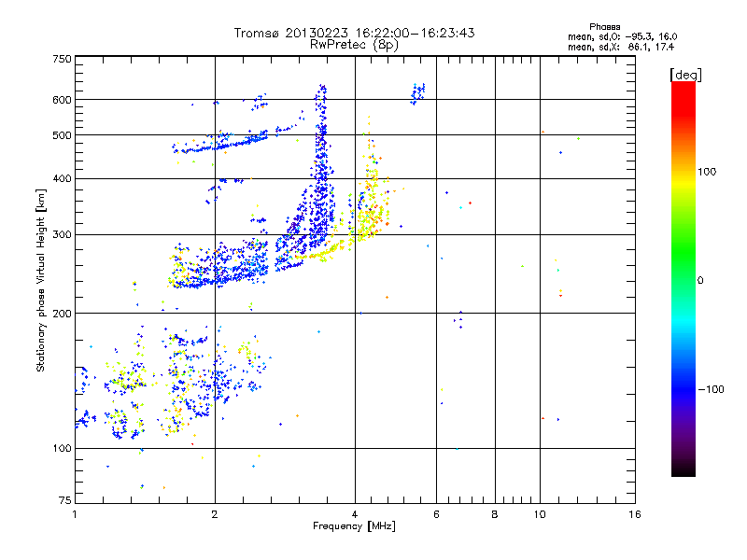The height and width of the screenshot is (560, 747).
Task: Click the blue echo cluster above 600 km near 5.5 MHz
Action: pos(417,94)
